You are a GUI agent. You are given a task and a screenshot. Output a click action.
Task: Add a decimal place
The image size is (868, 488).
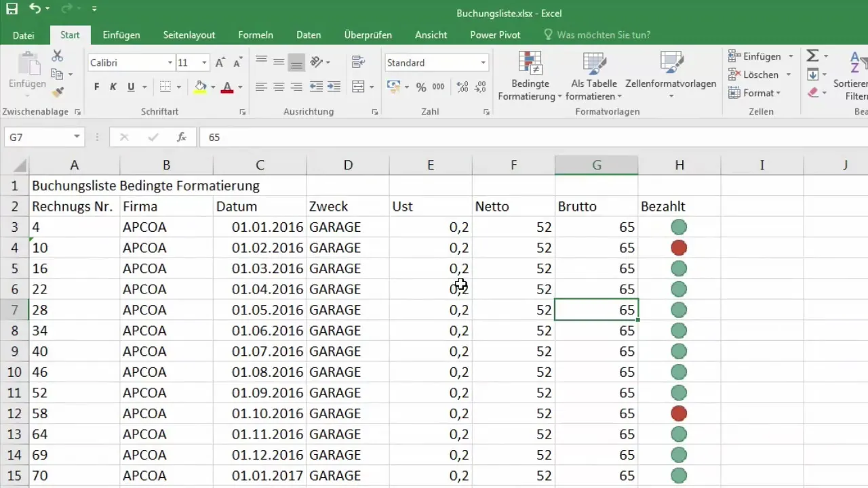(462, 87)
